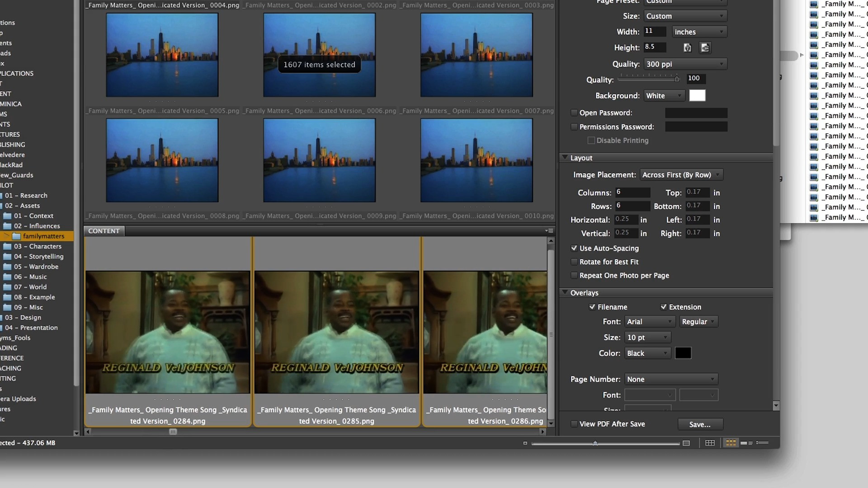Collapse the Overlays section
The image size is (868, 488).
click(x=565, y=293)
